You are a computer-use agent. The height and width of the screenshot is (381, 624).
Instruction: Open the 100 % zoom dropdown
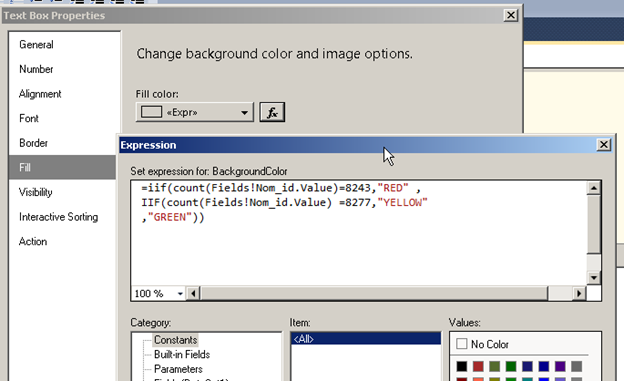click(x=180, y=294)
